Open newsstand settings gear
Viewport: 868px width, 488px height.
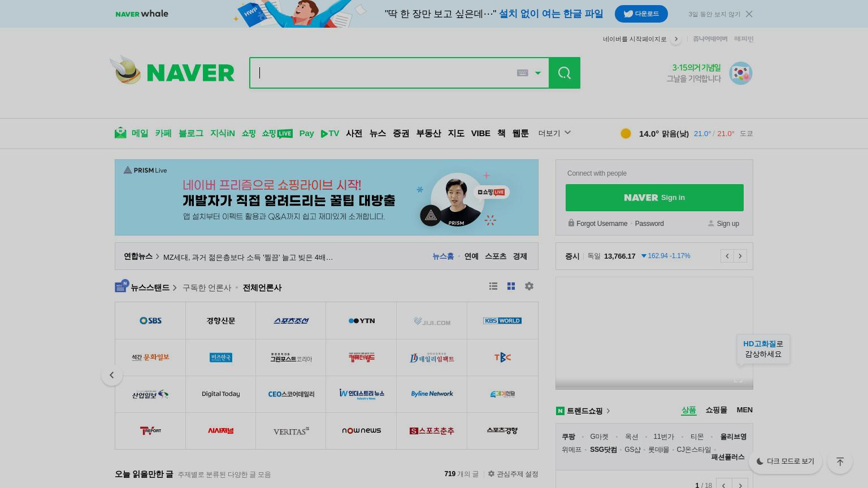click(529, 286)
